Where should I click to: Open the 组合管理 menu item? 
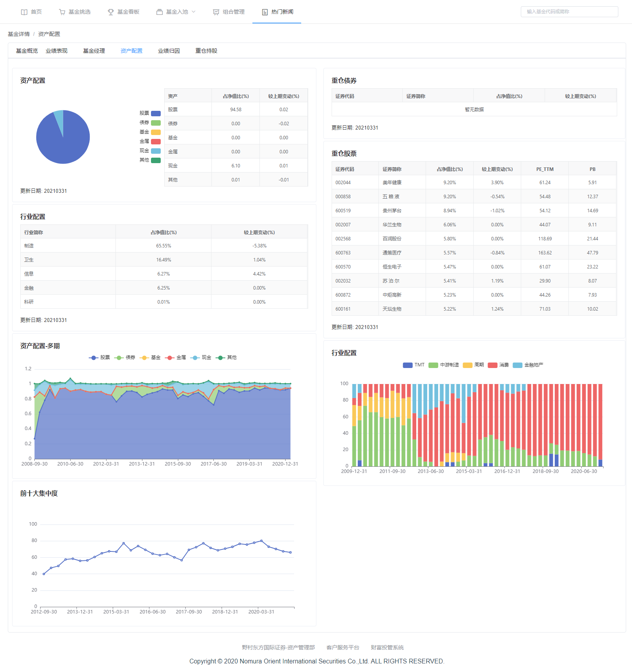[229, 12]
